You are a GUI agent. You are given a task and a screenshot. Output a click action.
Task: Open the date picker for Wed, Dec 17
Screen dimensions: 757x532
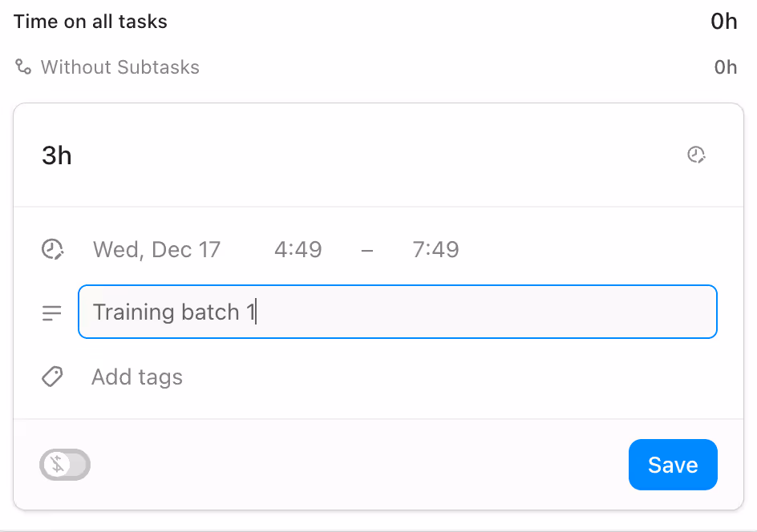156,249
